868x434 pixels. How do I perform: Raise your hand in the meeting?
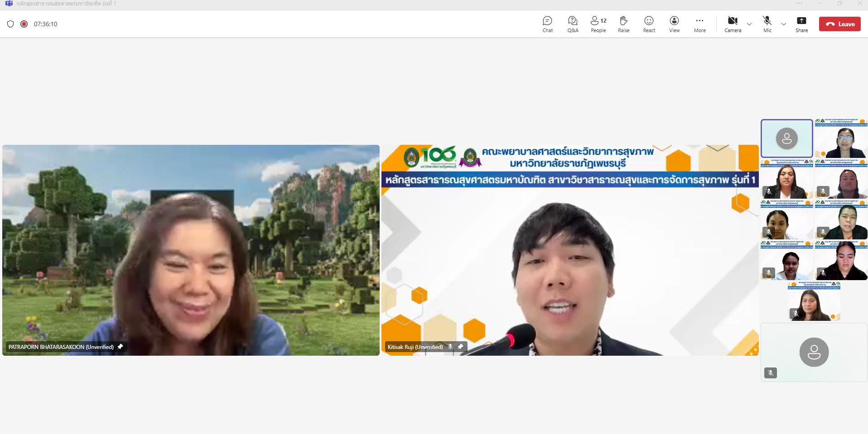(623, 24)
